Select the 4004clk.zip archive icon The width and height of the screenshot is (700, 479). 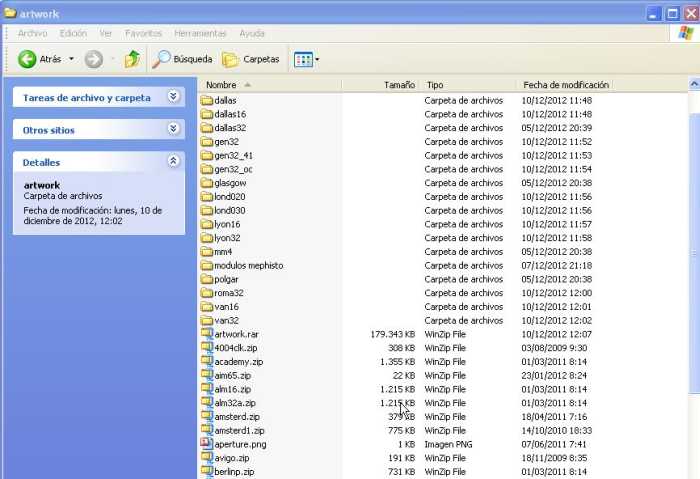coord(207,347)
